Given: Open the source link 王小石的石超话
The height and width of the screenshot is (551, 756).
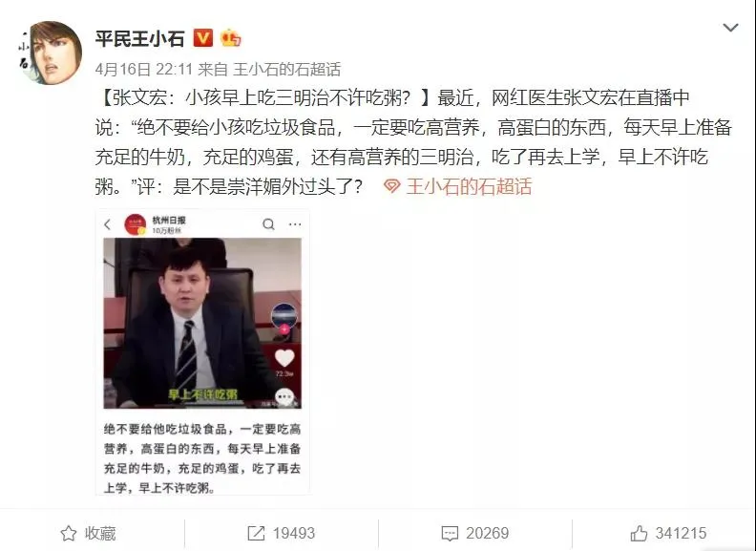Looking at the screenshot, I should (x=287, y=70).
